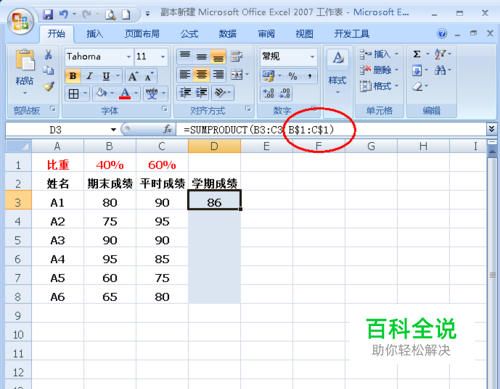Click the large Paste clipboard icon

(25, 60)
